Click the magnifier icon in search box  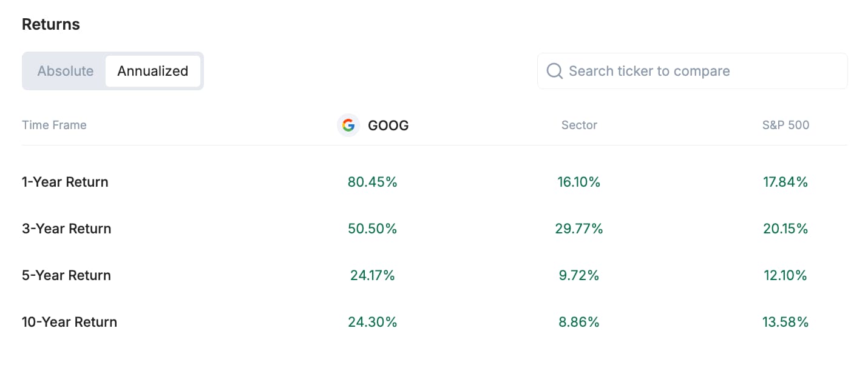[554, 72]
